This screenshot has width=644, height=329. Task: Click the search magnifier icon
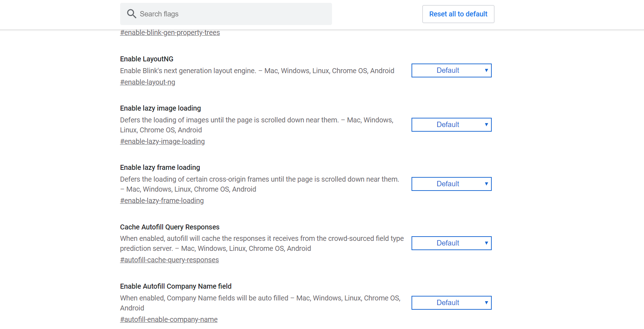click(132, 14)
